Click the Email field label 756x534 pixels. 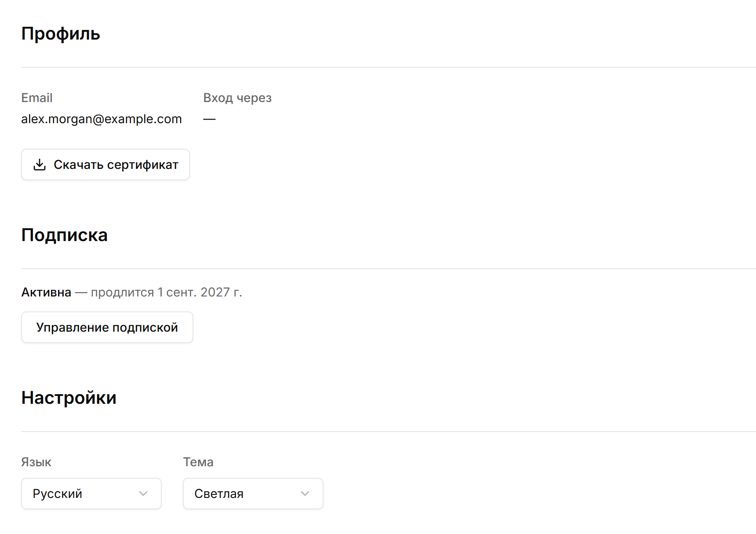click(37, 98)
